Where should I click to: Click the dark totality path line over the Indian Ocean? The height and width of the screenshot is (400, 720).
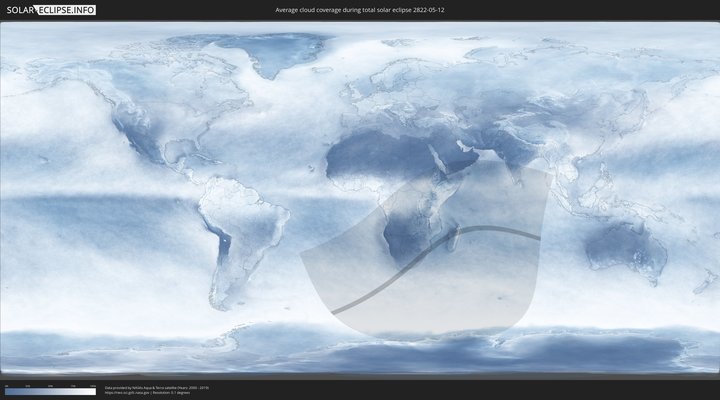click(500, 231)
